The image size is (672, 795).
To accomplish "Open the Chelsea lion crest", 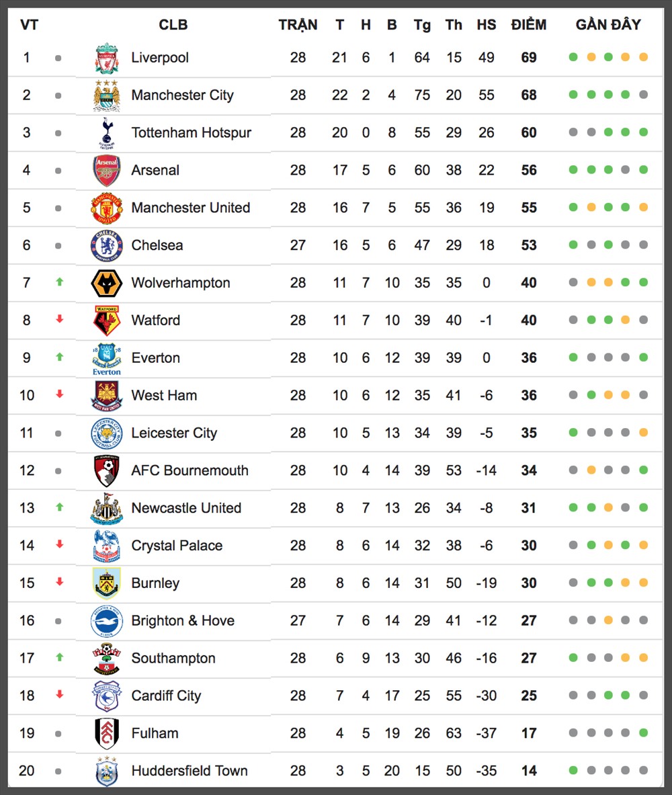I will pos(106,245).
